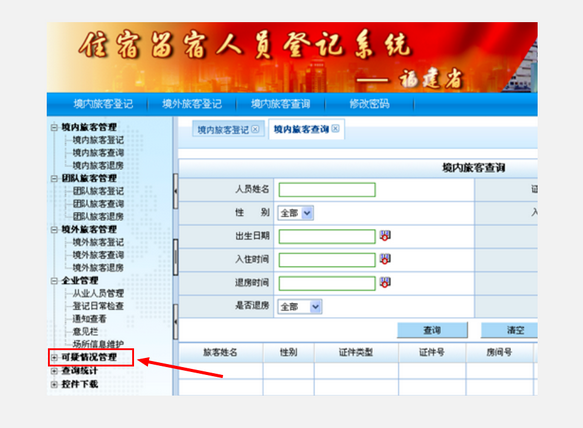Close the 境内旅客查询 tab
This screenshot has height=428, width=583.
pos(335,129)
